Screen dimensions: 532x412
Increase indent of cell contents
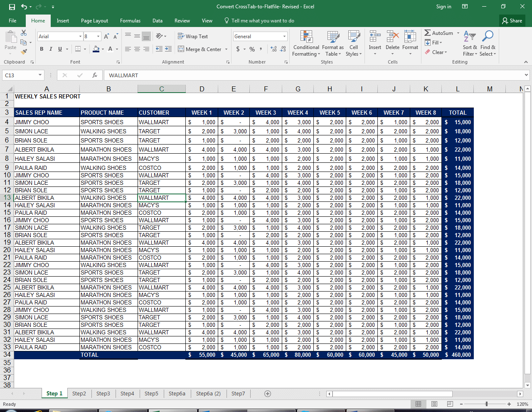168,49
